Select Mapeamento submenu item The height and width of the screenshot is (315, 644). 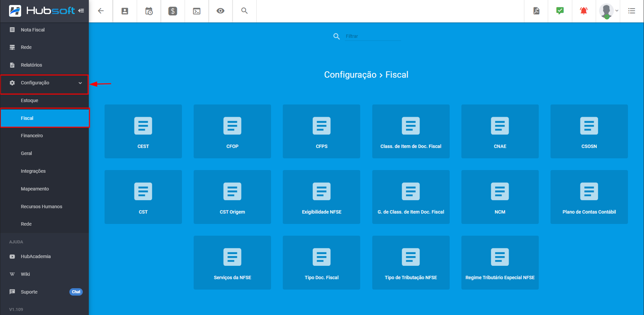pos(44,189)
